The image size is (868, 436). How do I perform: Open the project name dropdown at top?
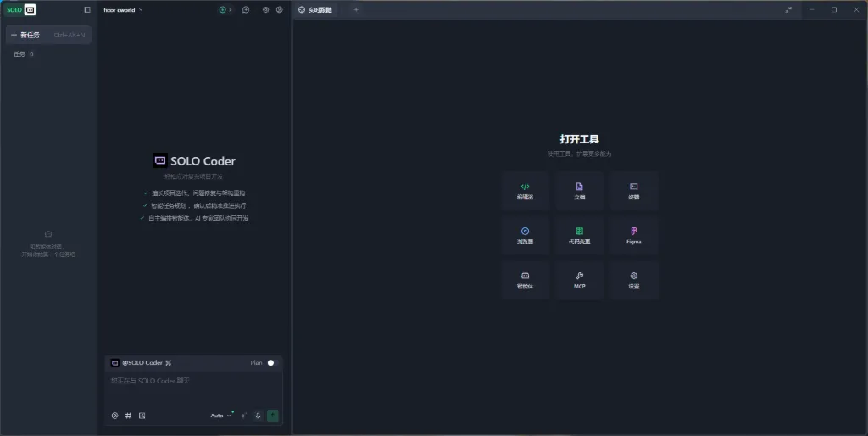tap(123, 10)
